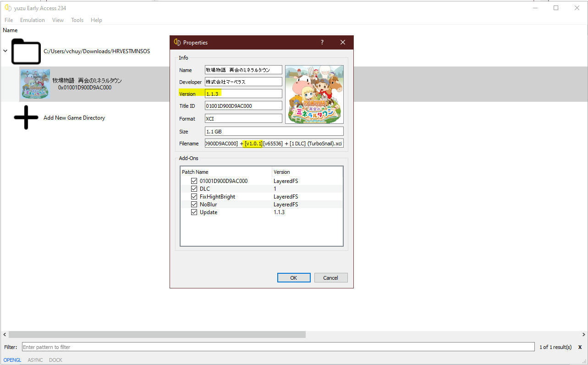This screenshot has width=588, height=365.
Task: Disable the FixHightBright patch checkbox
Action: 194,197
